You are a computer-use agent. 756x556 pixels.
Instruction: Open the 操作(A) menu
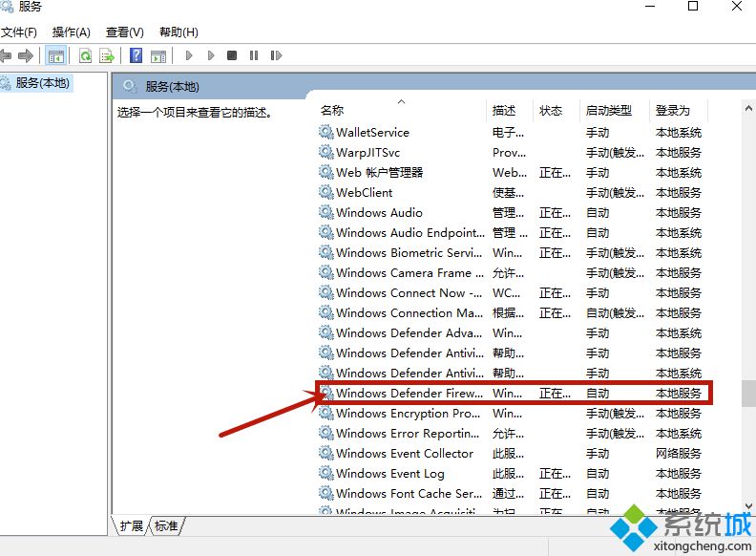coord(72,32)
